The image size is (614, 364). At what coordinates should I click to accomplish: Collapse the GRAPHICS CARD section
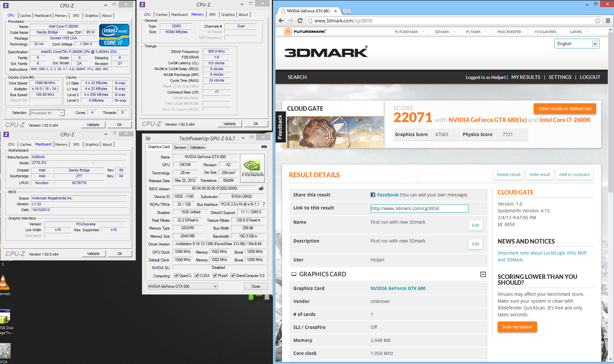(483, 274)
